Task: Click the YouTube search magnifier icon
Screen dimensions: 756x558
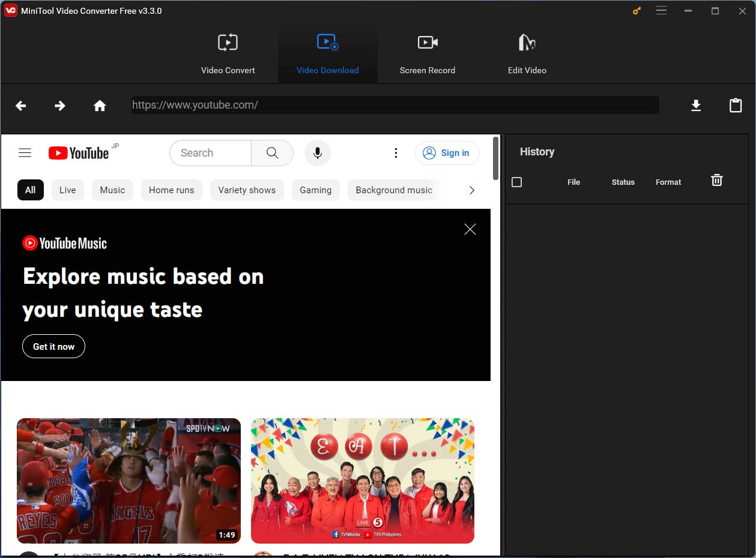Action: (x=272, y=152)
